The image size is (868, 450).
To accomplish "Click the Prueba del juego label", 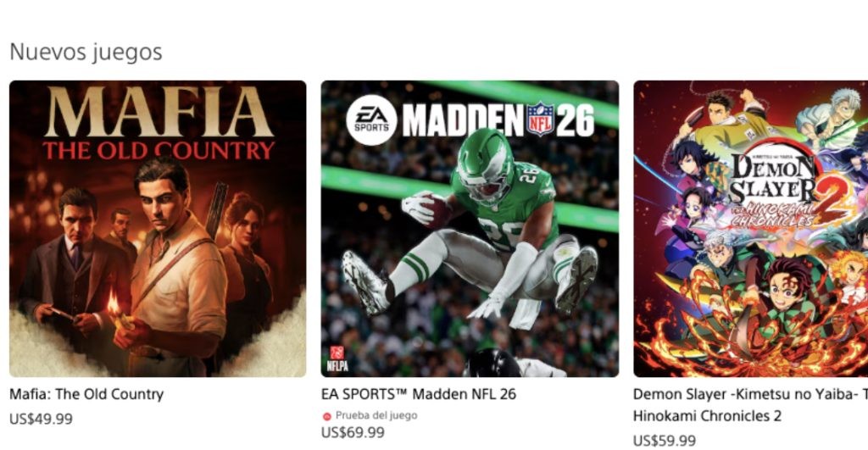I will (x=376, y=415).
